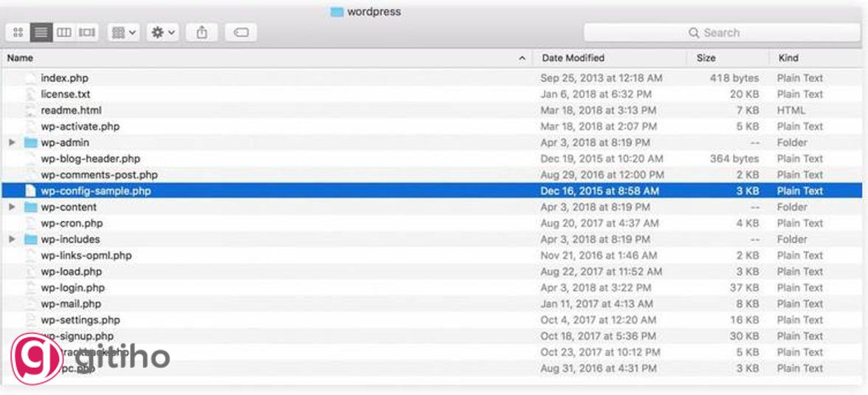Screen dimensions: 868x395
Task: Select file wp-comments-post.php
Action: click(99, 174)
